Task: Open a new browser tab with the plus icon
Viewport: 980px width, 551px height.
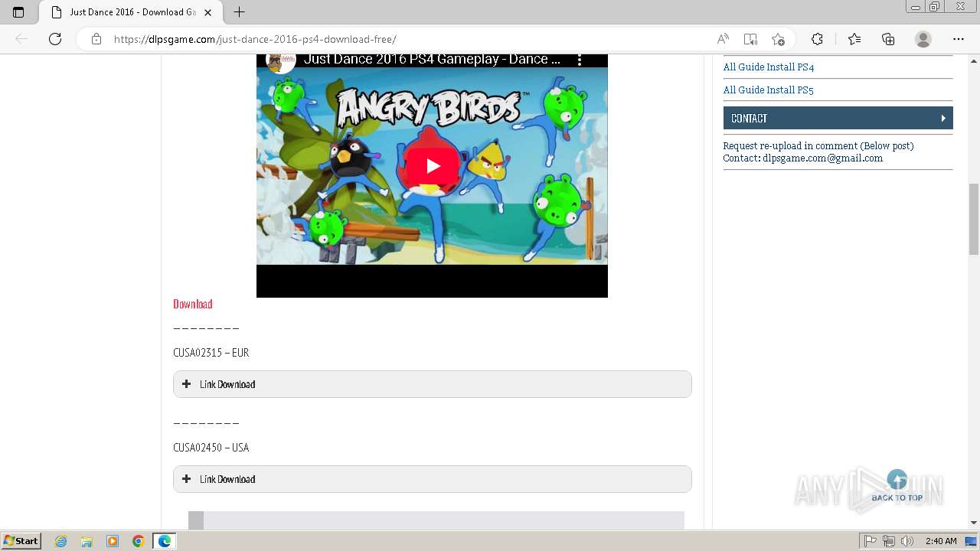Action: click(x=239, y=12)
